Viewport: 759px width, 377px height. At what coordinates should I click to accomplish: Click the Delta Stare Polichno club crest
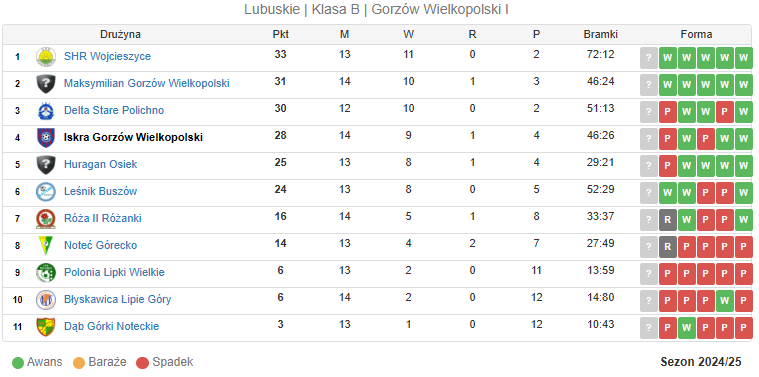click(46, 111)
